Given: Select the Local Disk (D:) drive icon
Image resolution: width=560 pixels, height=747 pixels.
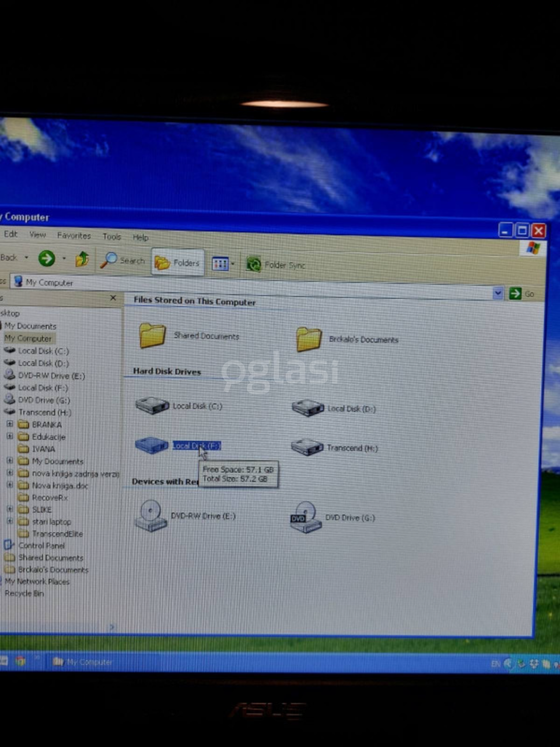Looking at the screenshot, I should [x=307, y=407].
